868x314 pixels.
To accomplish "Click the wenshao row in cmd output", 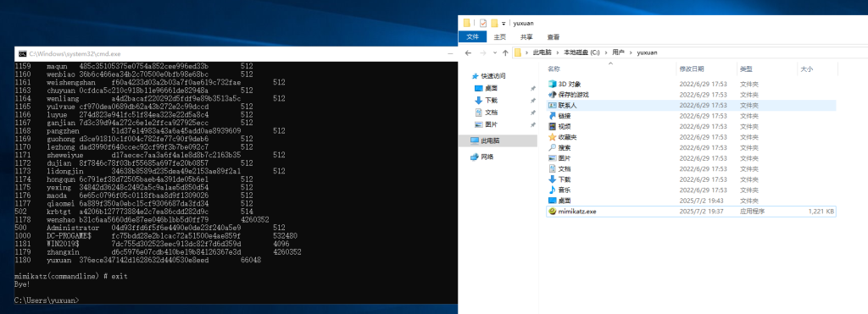I will pyautogui.click(x=142, y=219).
